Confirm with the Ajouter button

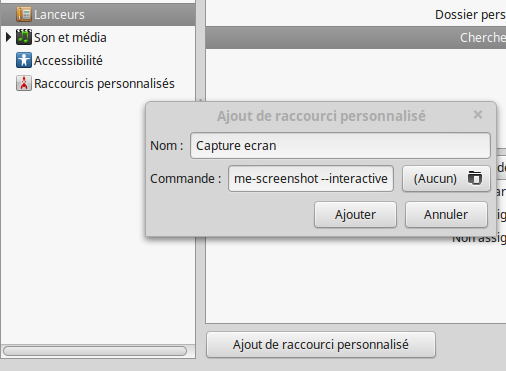pos(355,215)
